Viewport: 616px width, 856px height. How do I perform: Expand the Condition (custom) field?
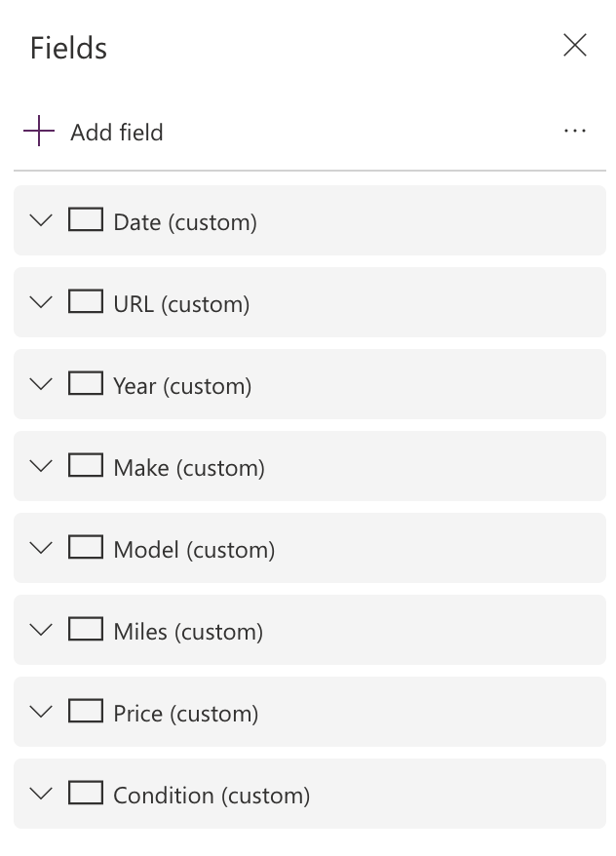(x=40, y=793)
